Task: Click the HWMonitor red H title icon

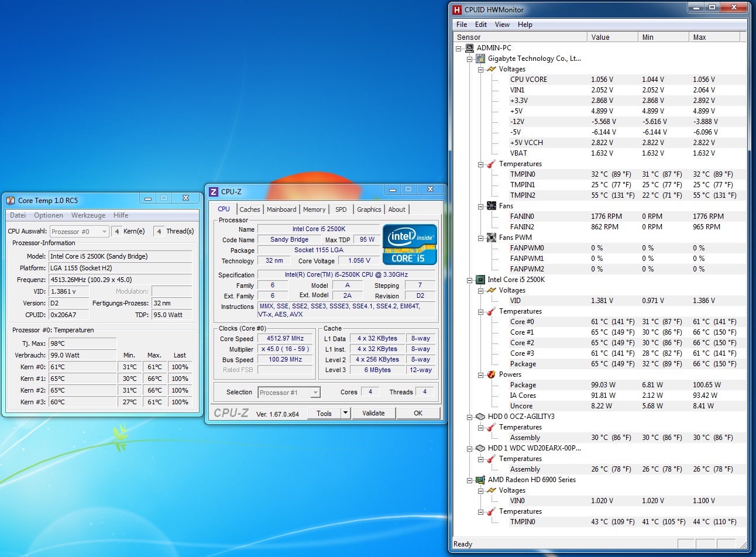Action: [458, 9]
